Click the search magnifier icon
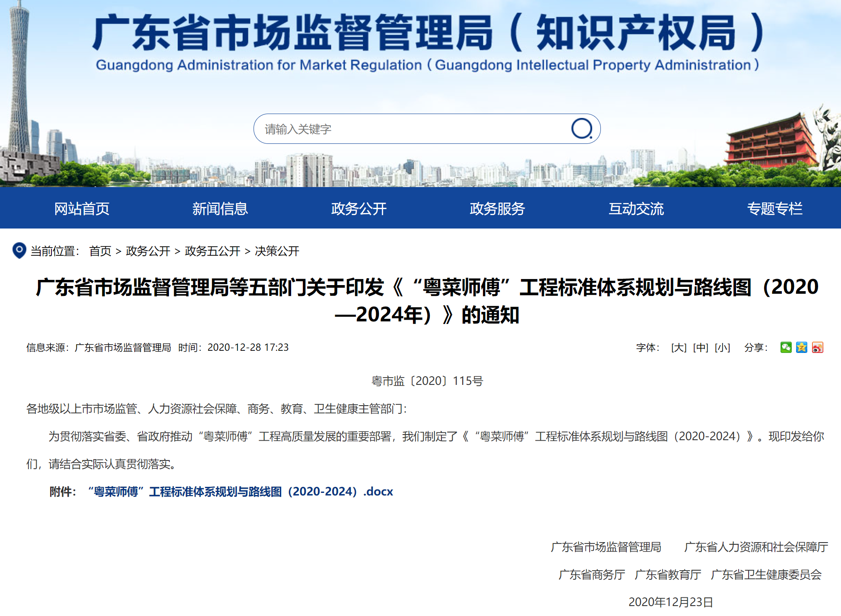841x616 pixels. [581, 129]
